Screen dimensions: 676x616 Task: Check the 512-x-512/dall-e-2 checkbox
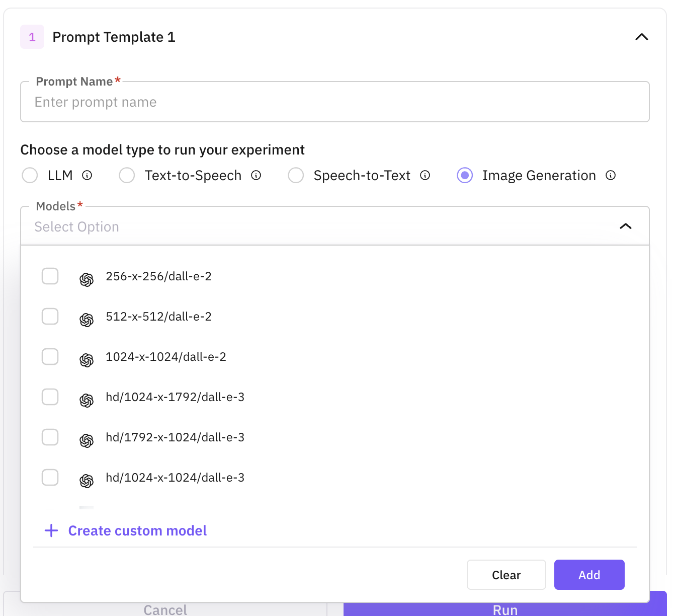[50, 317]
